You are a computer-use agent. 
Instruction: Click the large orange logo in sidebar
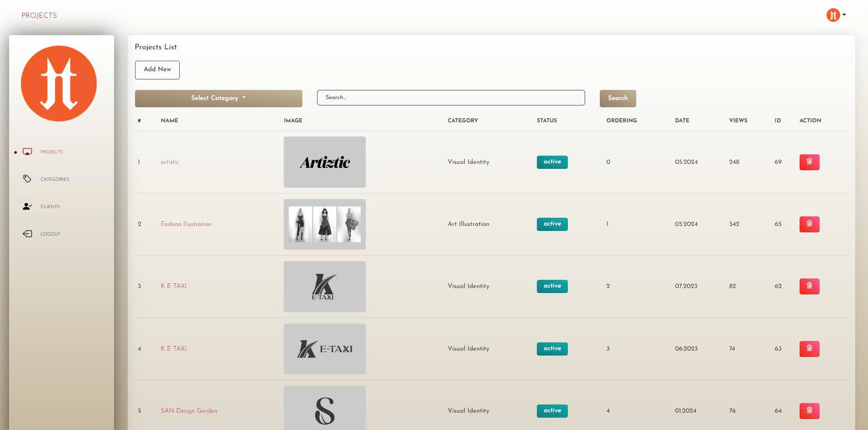click(x=59, y=84)
